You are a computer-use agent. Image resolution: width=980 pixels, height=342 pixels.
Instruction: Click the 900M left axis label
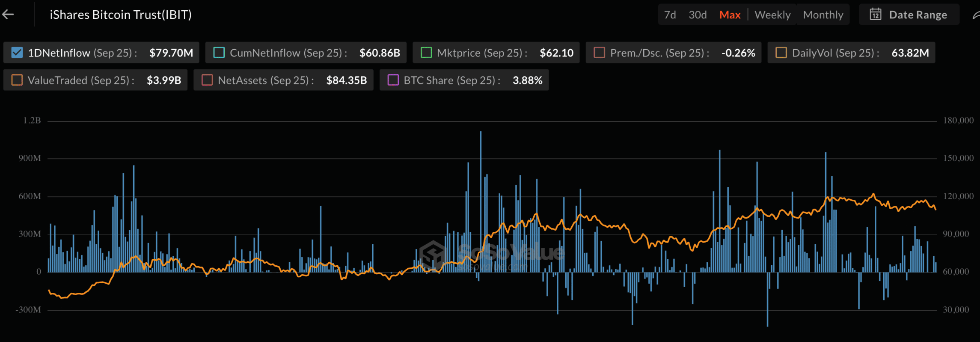(30, 158)
